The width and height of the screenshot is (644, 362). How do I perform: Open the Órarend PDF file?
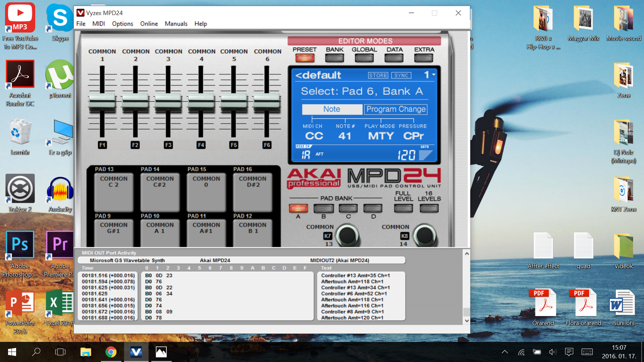click(543, 308)
